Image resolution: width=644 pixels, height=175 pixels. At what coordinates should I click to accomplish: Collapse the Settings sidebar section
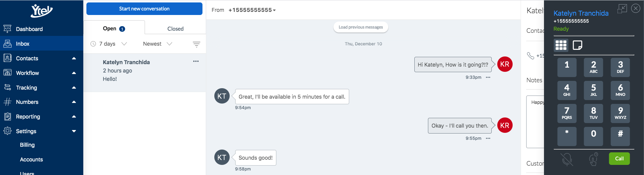pyautogui.click(x=74, y=131)
